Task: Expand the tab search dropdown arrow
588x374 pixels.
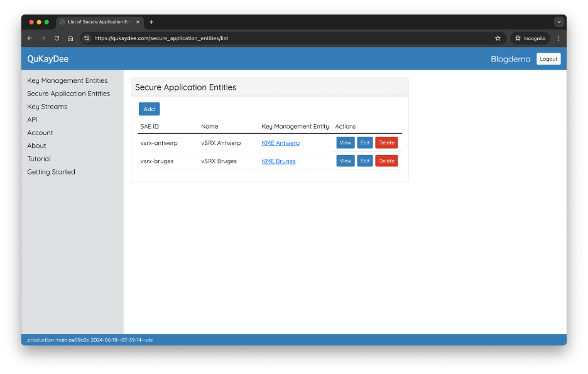Action: pyautogui.click(x=558, y=22)
